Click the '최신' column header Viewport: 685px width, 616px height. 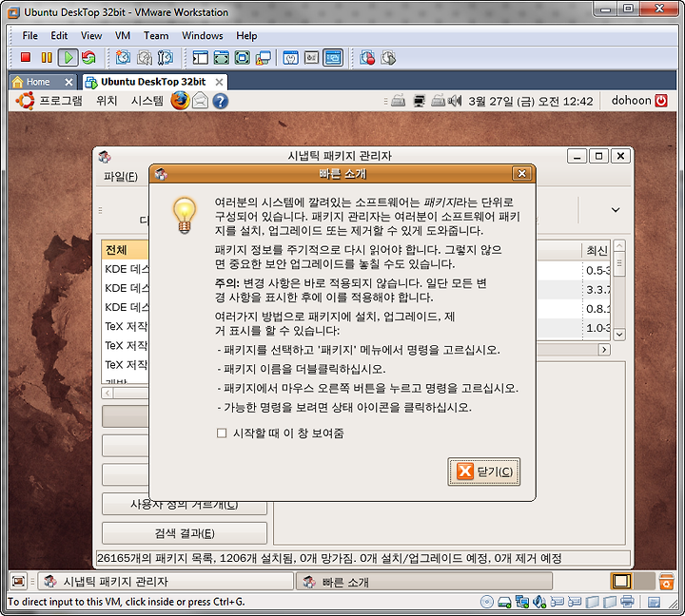click(x=597, y=251)
